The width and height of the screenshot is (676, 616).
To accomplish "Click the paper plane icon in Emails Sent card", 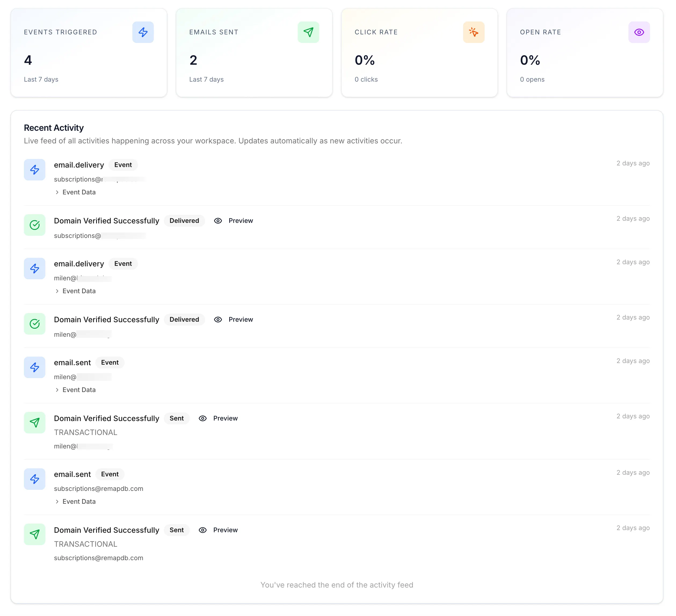I will click(x=308, y=32).
